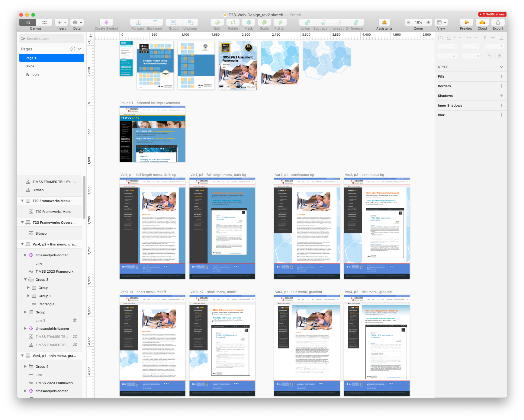Click the align left icon in inspector
Viewport: 524px width, 420px height.
click(461, 38)
